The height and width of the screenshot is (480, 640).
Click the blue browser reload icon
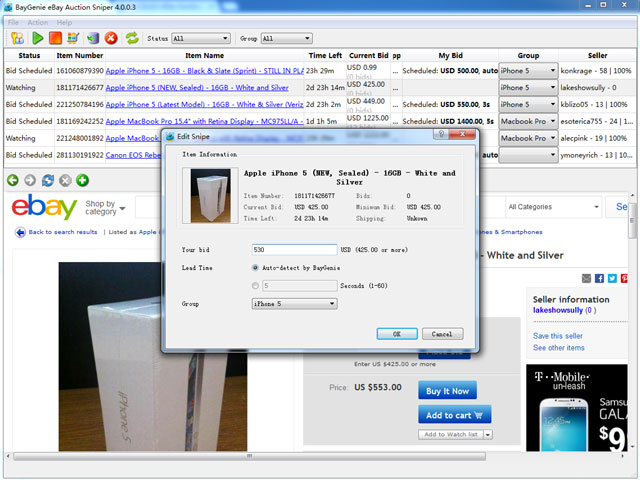pos(47,180)
